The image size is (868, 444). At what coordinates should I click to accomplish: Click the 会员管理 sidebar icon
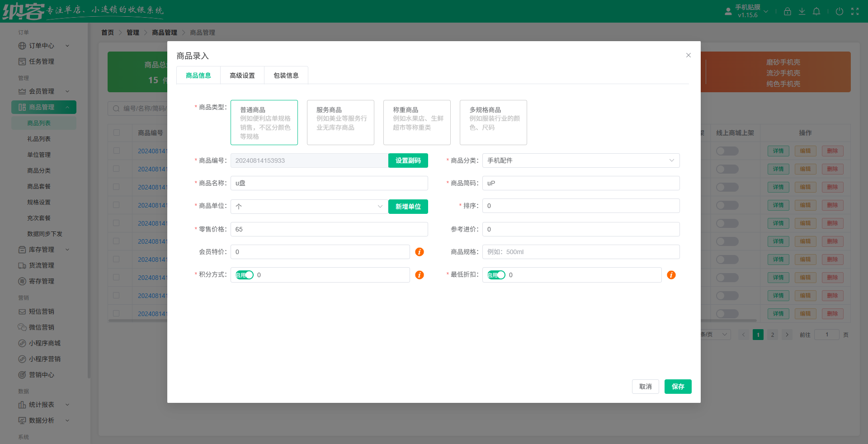tap(22, 91)
